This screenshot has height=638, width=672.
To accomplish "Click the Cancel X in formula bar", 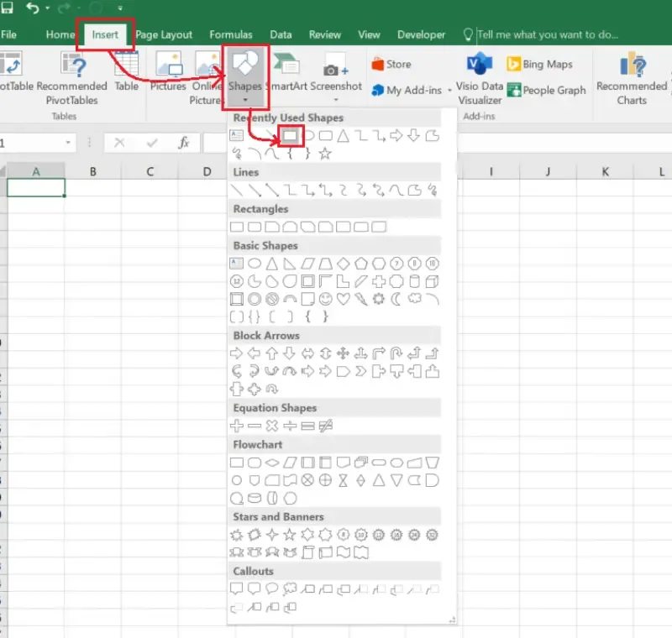I will coord(119,143).
